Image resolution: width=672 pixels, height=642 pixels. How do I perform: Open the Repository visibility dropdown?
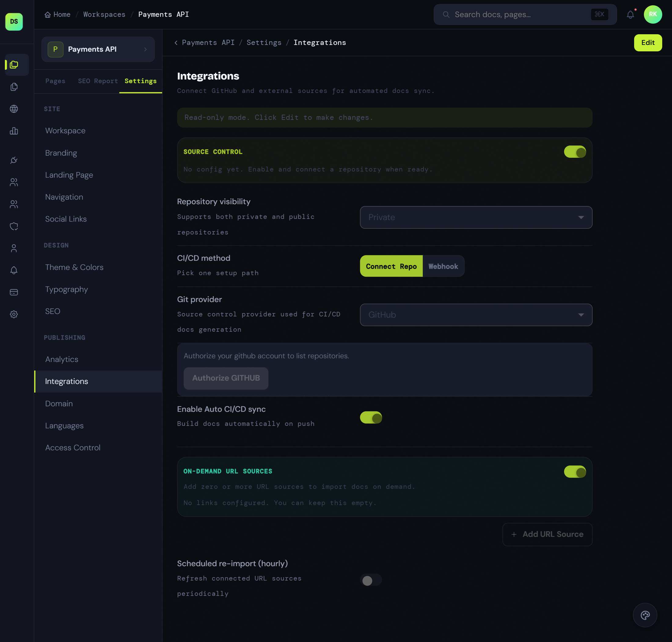click(476, 217)
